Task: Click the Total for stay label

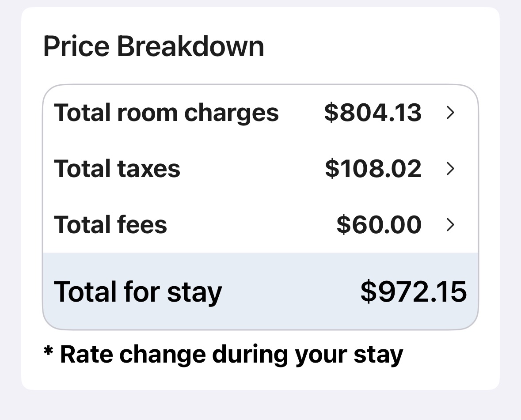Action: (138, 292)
